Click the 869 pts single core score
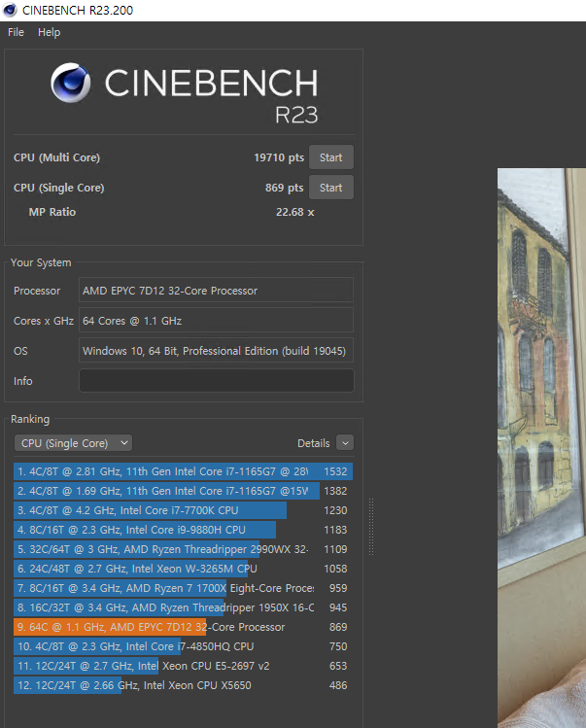This screenshot has height=728, width=586. (x=284, y=188)
